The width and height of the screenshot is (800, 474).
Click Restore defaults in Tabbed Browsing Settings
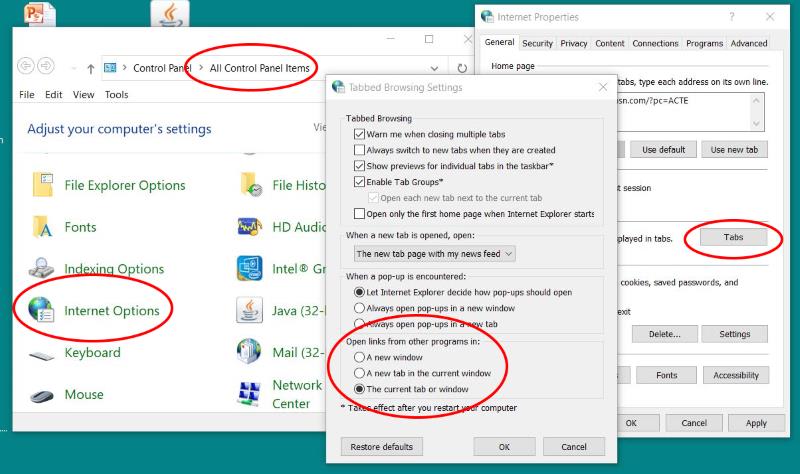[382, 446]
